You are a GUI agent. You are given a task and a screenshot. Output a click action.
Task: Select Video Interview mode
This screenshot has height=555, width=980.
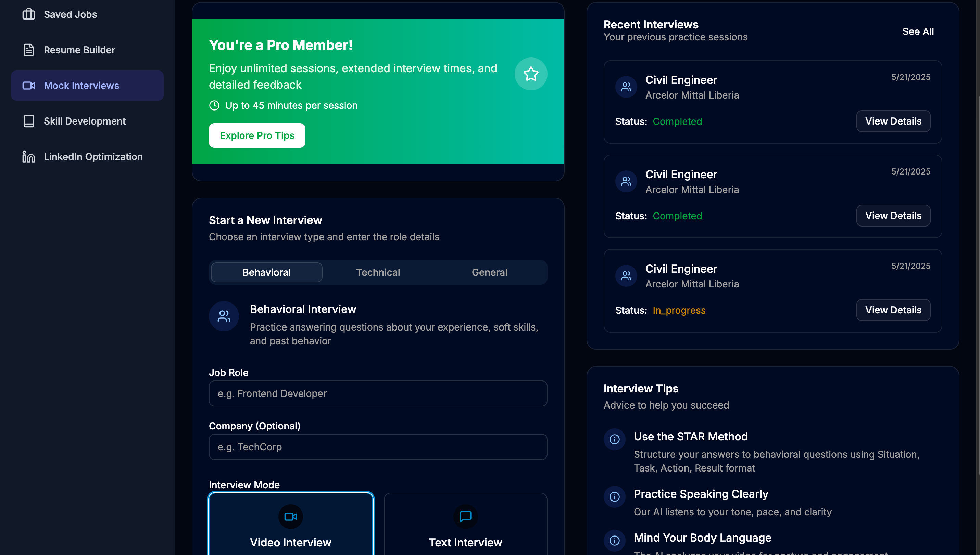(x=291, y=530)
